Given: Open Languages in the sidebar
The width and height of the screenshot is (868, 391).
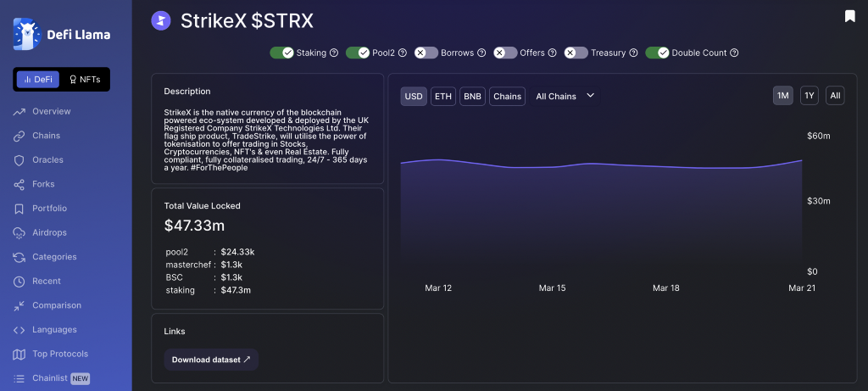Looking at the screenshot, I should (54, 330).
